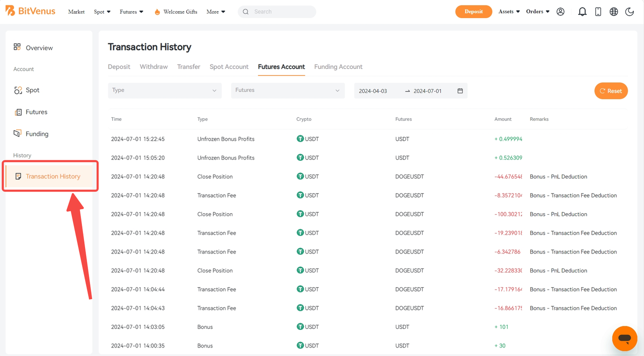Screen dimensions: 644x356
Task: Switch to the Deposit tab
Action: [x=119, y=67]
